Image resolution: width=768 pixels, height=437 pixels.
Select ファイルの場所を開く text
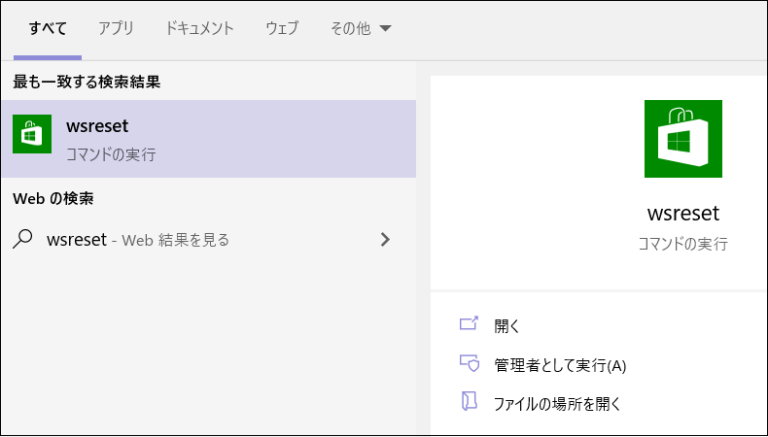557,404
